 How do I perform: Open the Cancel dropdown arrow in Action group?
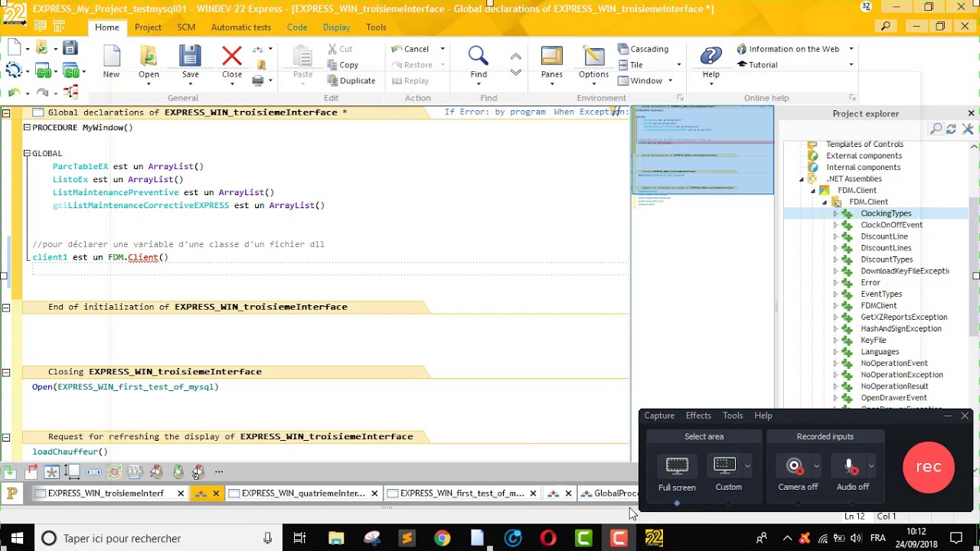tap(442, 49)
